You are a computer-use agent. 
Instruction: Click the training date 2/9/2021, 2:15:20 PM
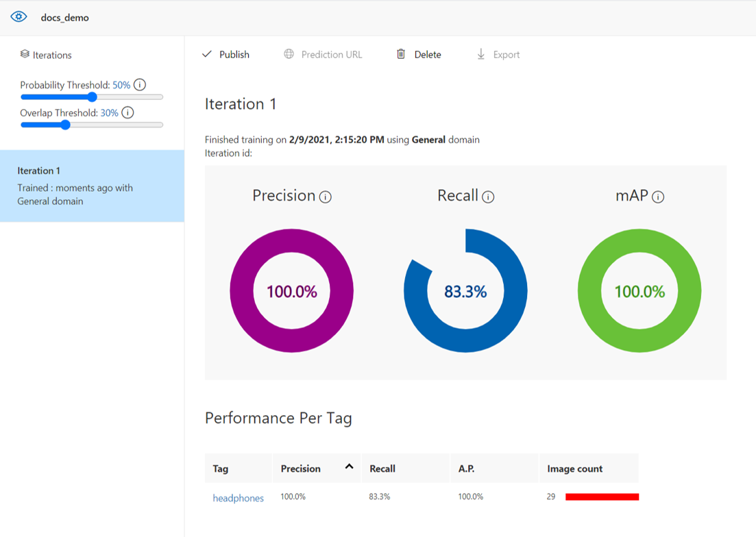coord(337,140)
